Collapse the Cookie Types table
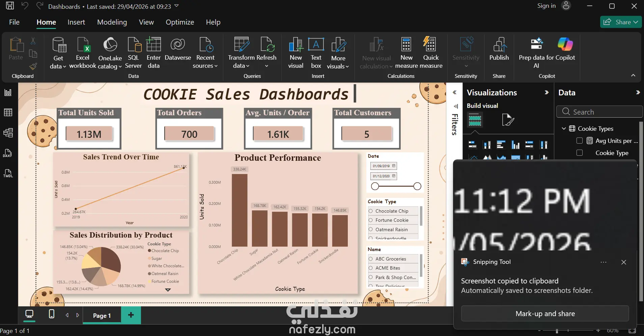Screen dimensions: 644x336 [x=564, y=128]
